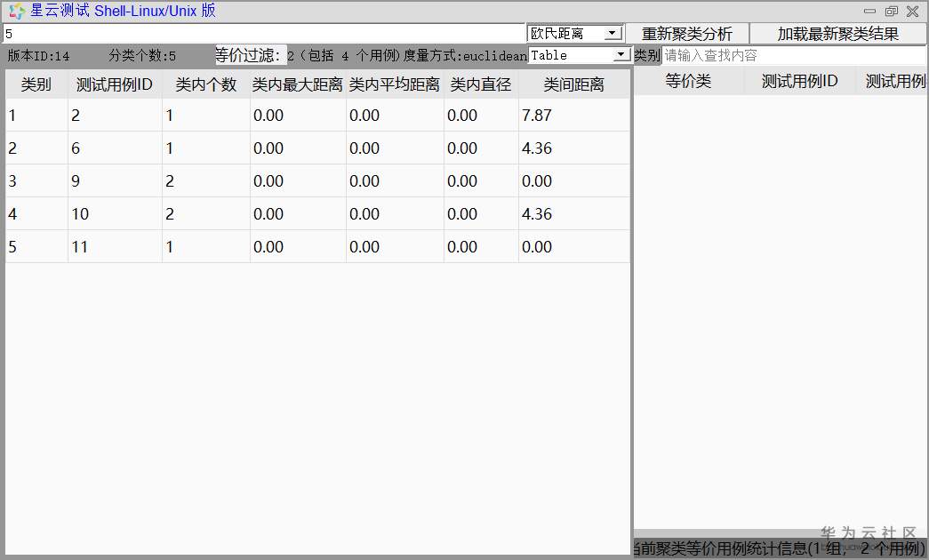Select test case ID 9 cell
This screenshot has height=560, width=929.
tap(115, 180)
